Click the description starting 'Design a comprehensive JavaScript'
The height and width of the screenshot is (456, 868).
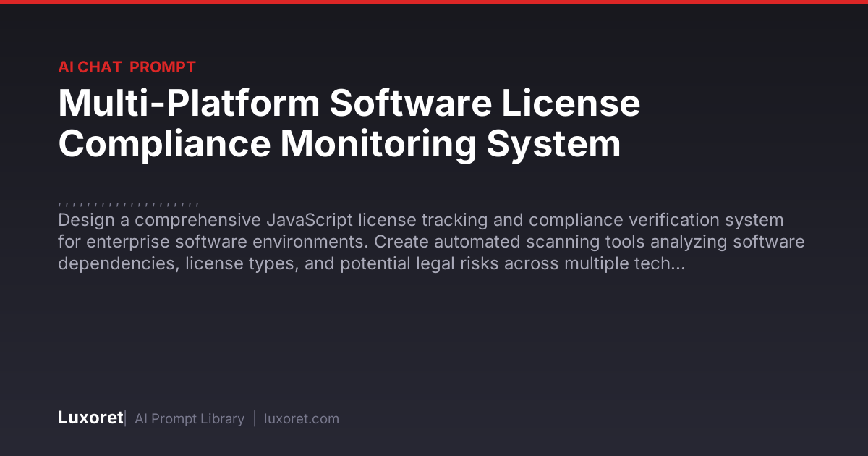click(x=431, y=242)
